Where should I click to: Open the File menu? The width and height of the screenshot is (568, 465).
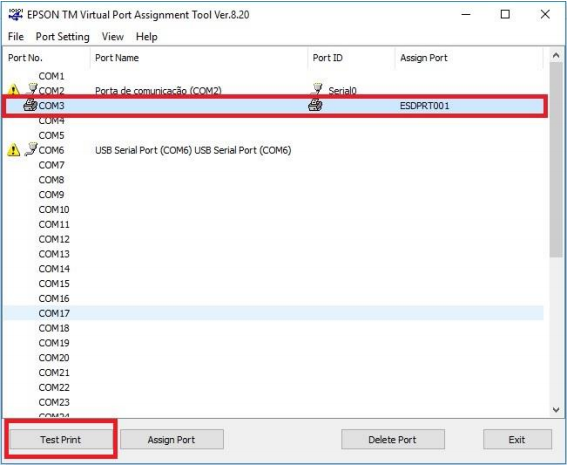coord(16,37)
